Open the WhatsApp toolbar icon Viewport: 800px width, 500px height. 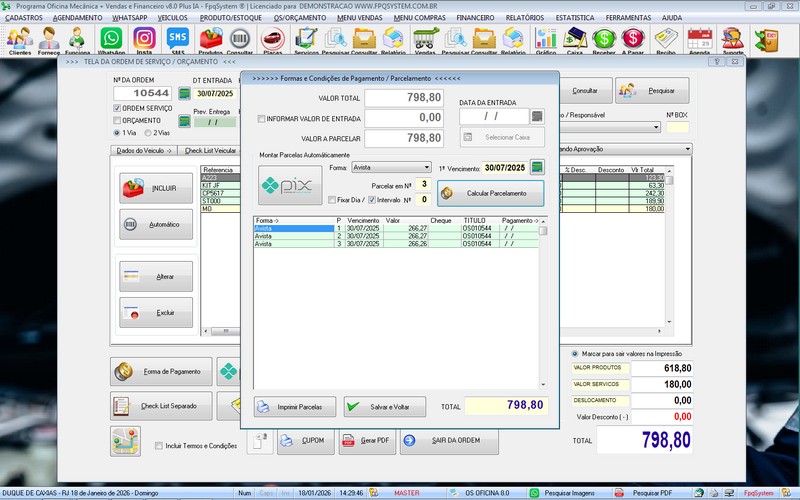pyautogui.click(x=111, y=38)
